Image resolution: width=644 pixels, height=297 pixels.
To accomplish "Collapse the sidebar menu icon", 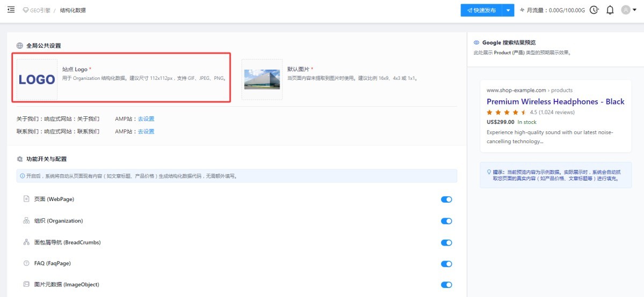I will click(11, 10).
